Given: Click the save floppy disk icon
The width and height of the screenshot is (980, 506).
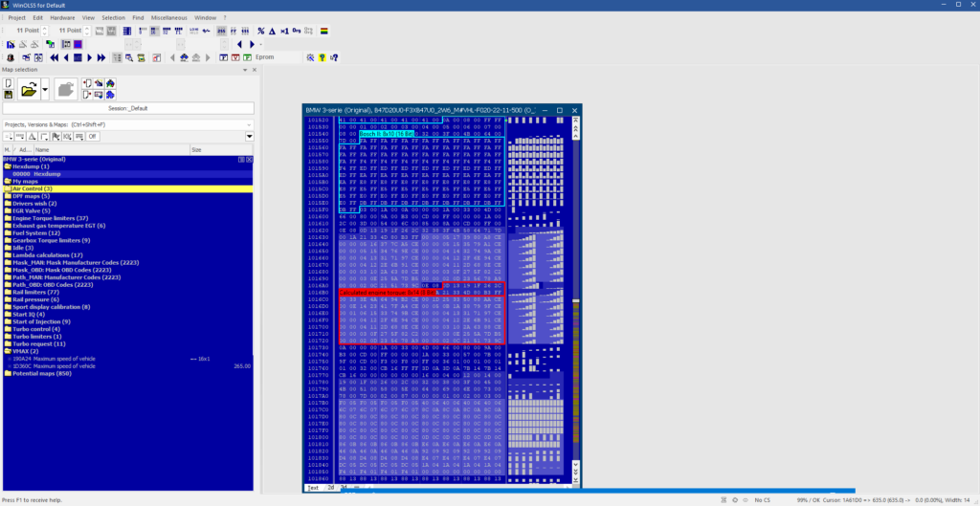Looking at the screenshot, I should (x=9, y=95).
